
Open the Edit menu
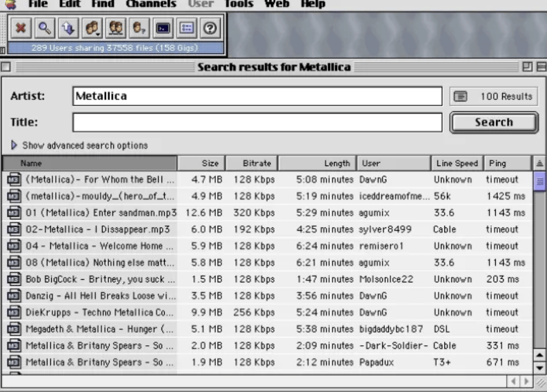tap(70, 4)
